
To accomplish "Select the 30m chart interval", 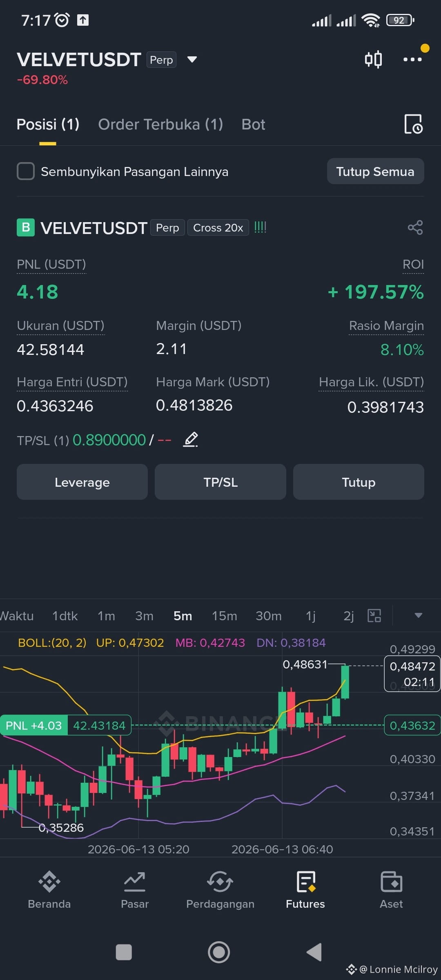I will coord(269,616).
